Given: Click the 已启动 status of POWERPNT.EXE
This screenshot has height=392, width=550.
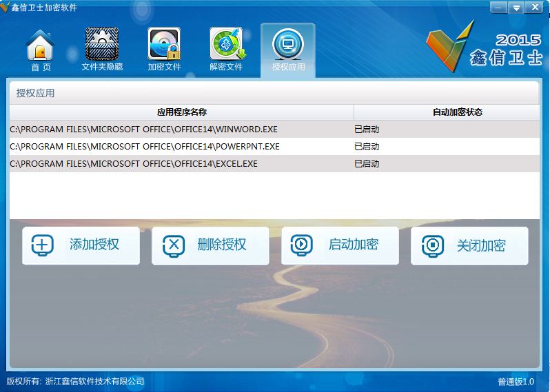Looking at the screenshot, I should 367,147.
